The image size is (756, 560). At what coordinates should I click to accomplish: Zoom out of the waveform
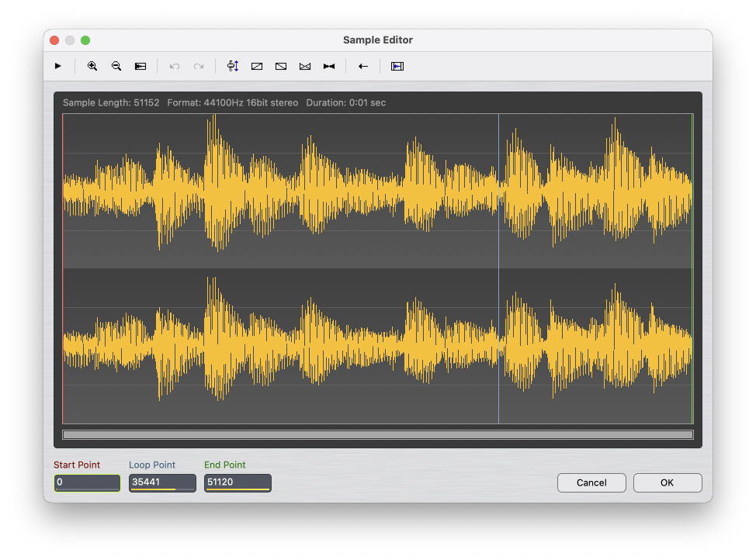116,67
